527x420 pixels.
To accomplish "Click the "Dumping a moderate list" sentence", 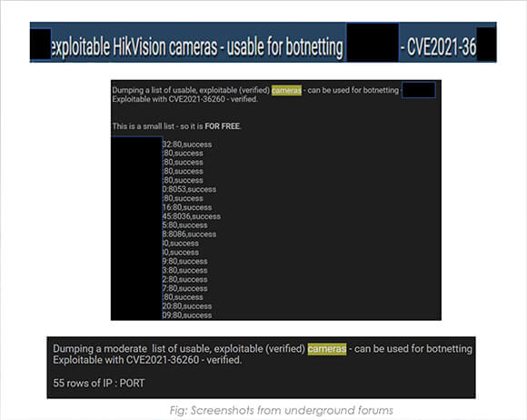I will (263, 349).
